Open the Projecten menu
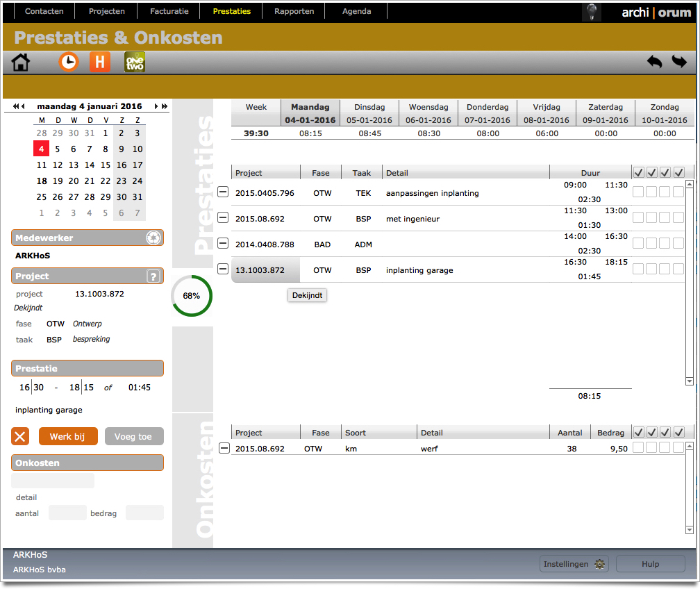 [107, 11]
